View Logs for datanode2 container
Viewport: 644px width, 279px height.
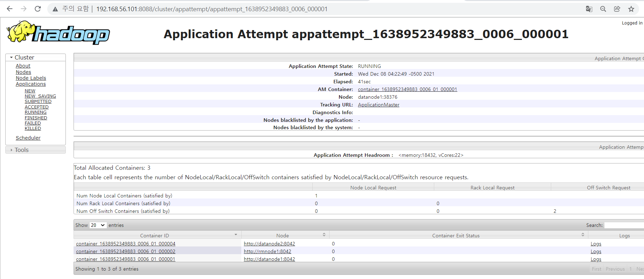coord(596,244)
